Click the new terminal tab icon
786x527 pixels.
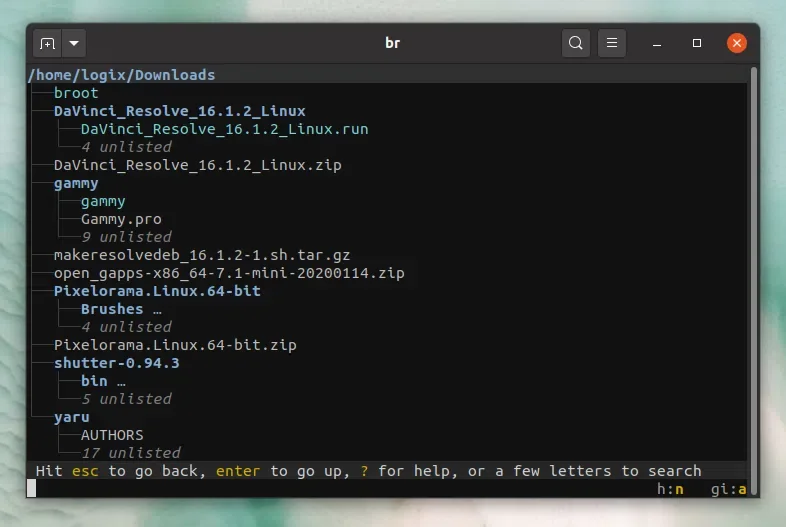point(47,44)
